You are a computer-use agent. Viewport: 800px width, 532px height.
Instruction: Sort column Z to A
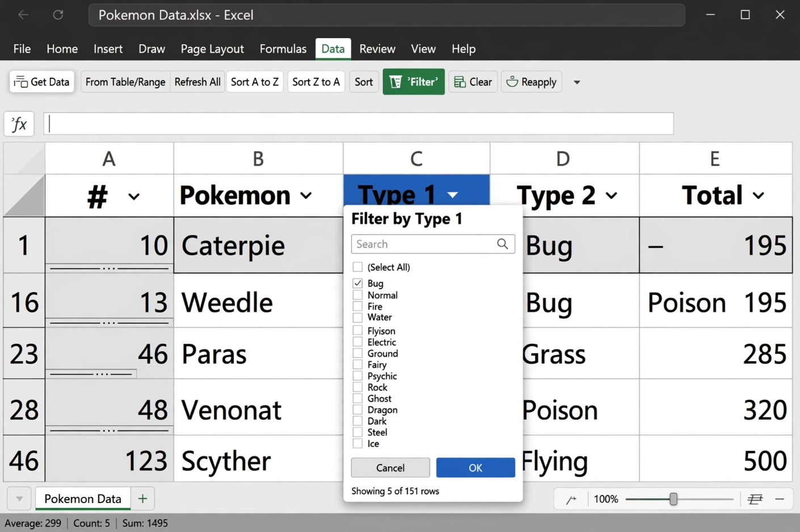tap(316, 82)
